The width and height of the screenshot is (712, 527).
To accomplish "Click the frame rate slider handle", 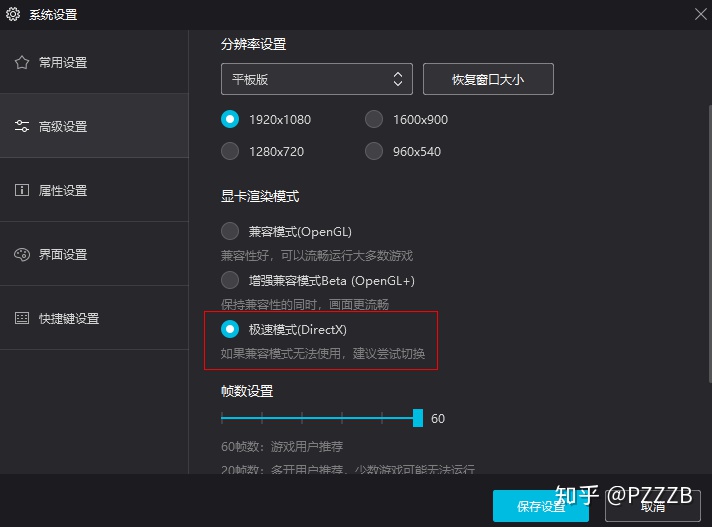I will 418,418.
